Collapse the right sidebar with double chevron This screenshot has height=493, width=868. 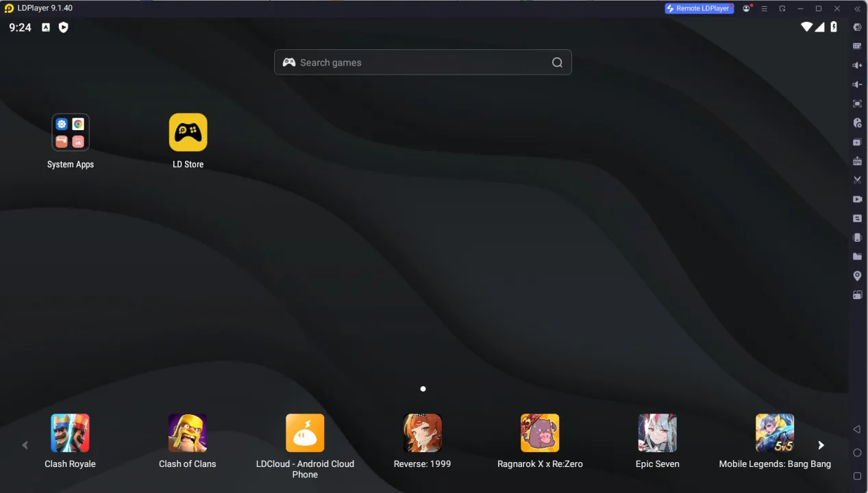coord(857,8)
